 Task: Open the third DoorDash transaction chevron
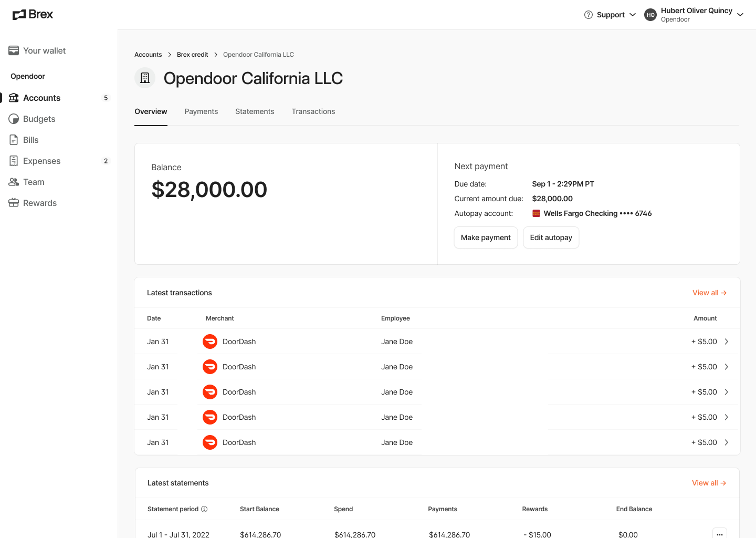click(x=727, y=392)
